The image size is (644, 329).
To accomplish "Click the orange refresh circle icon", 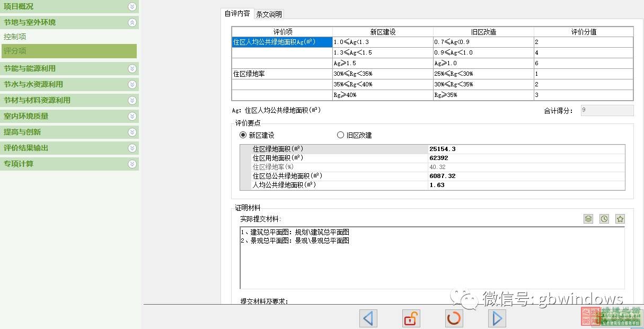I will tap(454, 318).
